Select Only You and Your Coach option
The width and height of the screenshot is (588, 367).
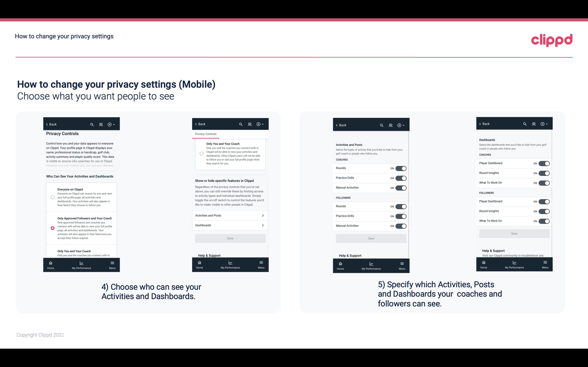(52, 252)
